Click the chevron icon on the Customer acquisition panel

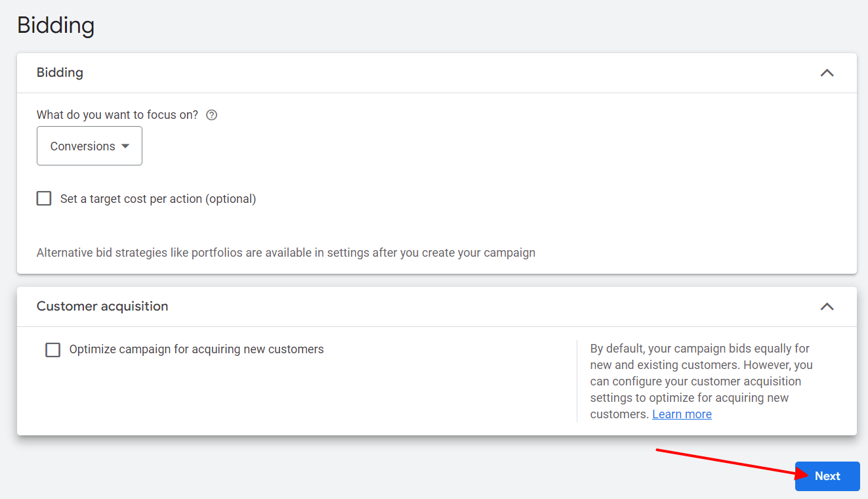[827, 306]
